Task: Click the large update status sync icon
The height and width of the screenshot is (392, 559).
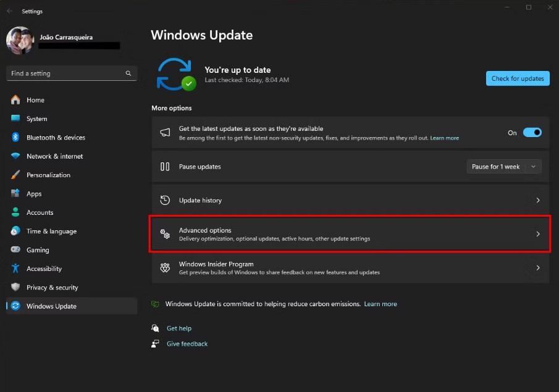Action: click(176, 74)
